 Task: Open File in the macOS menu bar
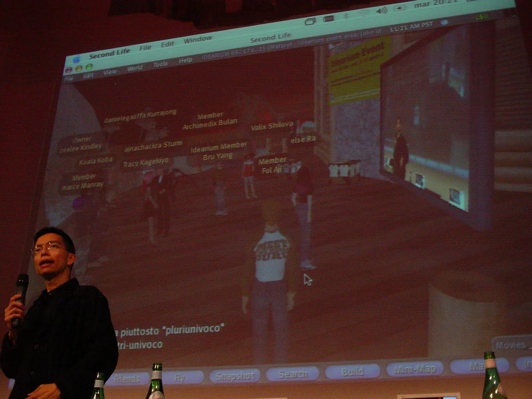(x=145, y=48)
